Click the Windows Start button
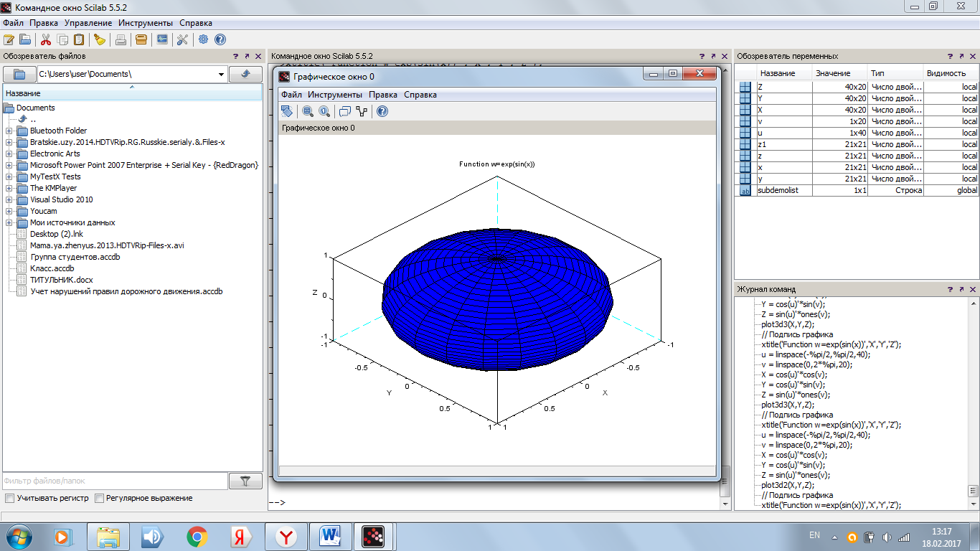The height and width of the screenshot is (551, 980). [19, 536]
